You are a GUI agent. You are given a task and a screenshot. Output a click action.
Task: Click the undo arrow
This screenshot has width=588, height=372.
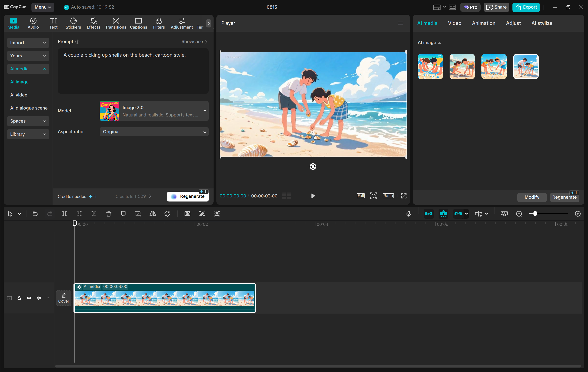pos(35,214)
